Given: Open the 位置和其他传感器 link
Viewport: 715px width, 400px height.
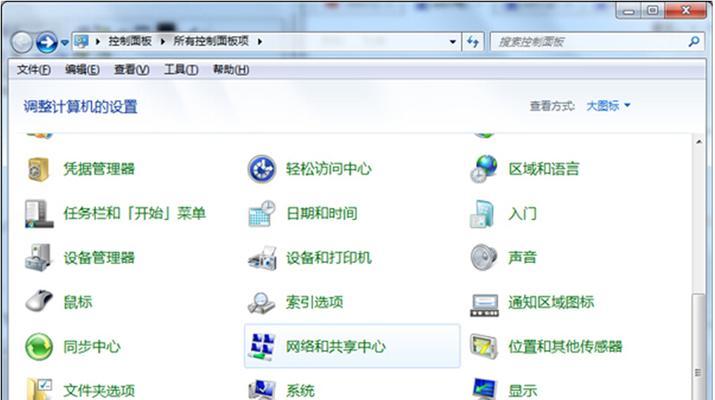Looking at the screenshot, I should click(565, 347).
